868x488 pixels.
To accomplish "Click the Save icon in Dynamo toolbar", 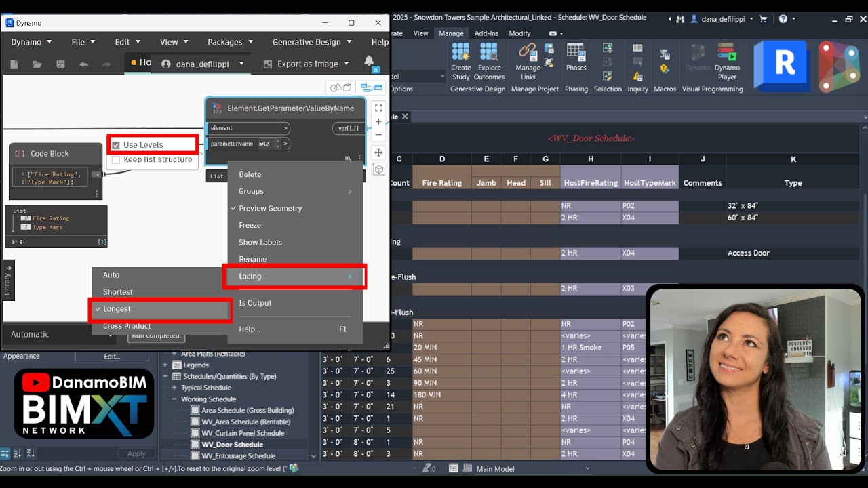I will 60,64.
